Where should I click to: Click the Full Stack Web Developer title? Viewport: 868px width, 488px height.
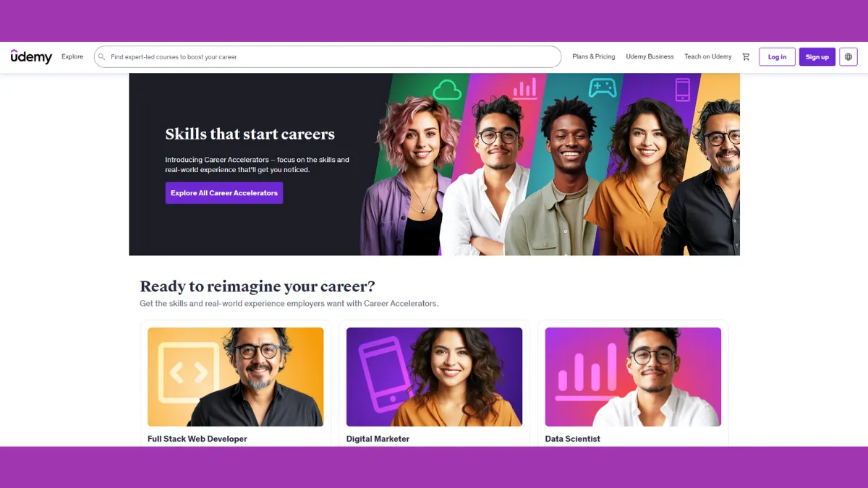coord(197,439)
